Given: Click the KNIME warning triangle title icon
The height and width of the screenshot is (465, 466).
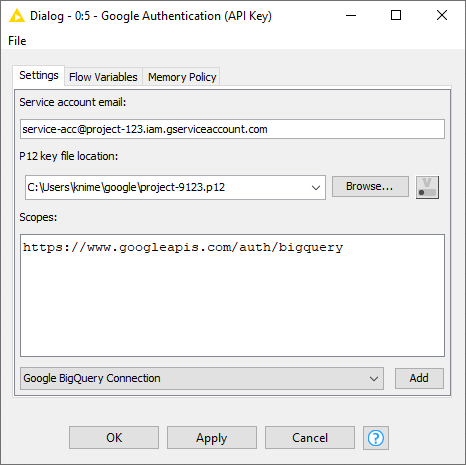Looking at the screenshot, I should click(17, 16).
